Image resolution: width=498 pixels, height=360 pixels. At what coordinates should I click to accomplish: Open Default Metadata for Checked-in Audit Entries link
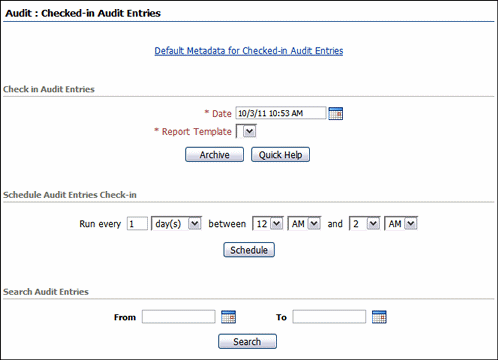(x=249, y=51)
